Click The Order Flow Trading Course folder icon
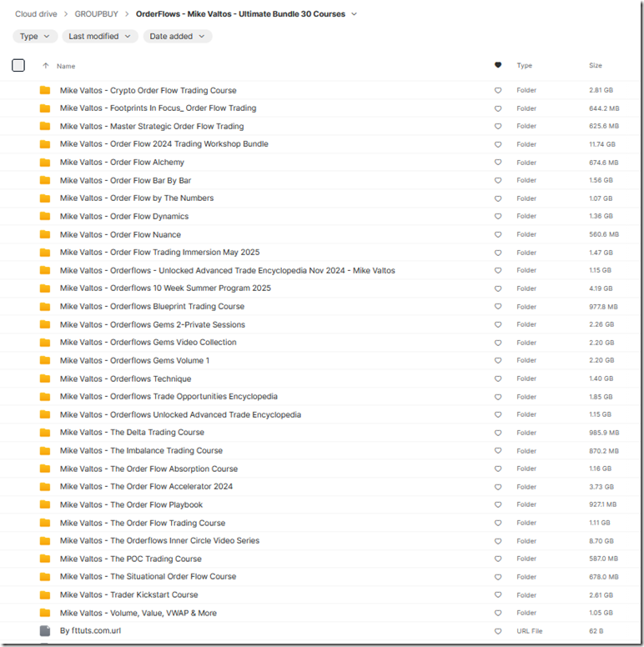 coord(45,523)
